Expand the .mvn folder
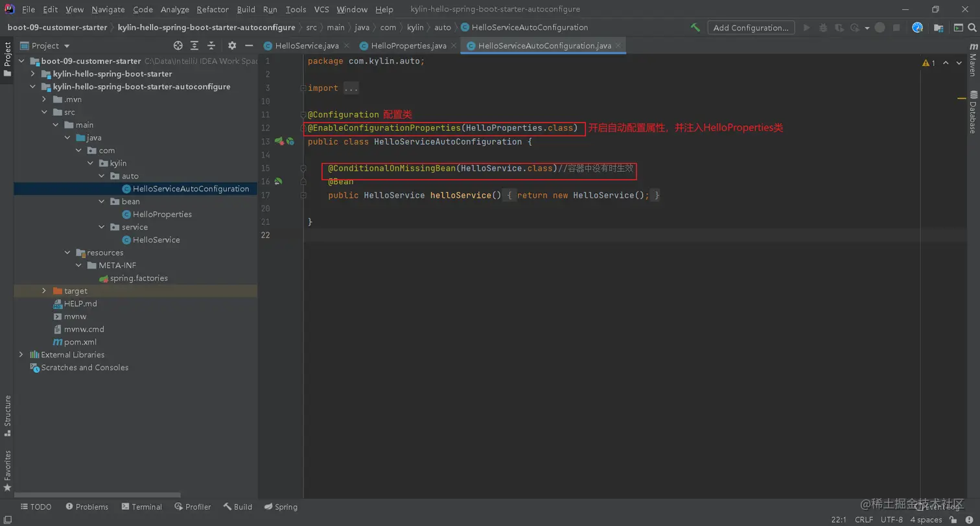The image size is (980, 526). coord(43,99)
